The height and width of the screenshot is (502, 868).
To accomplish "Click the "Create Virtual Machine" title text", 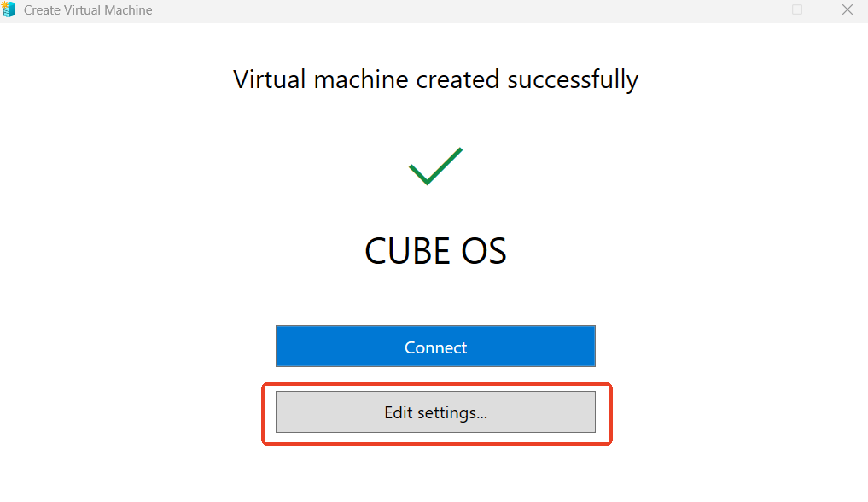I will [x=88, y=10].
